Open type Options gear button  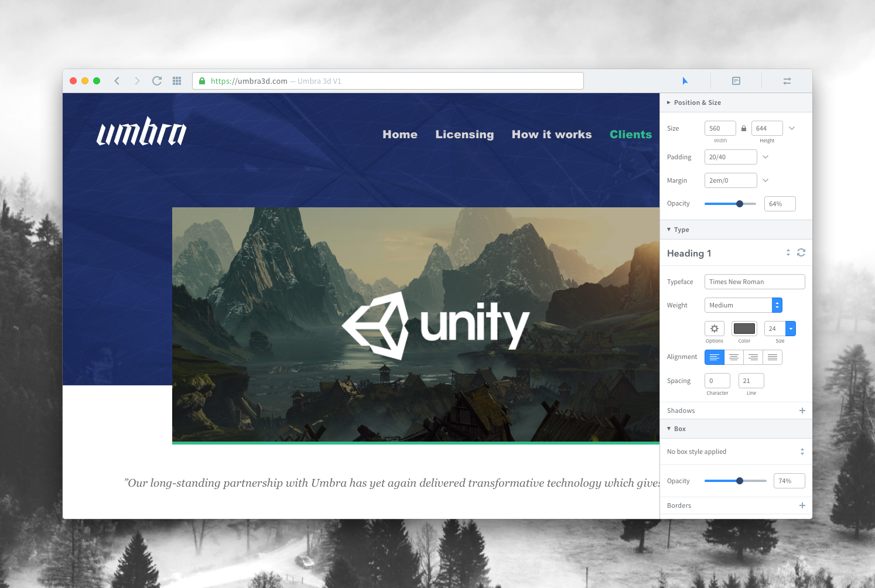[715, 329]
